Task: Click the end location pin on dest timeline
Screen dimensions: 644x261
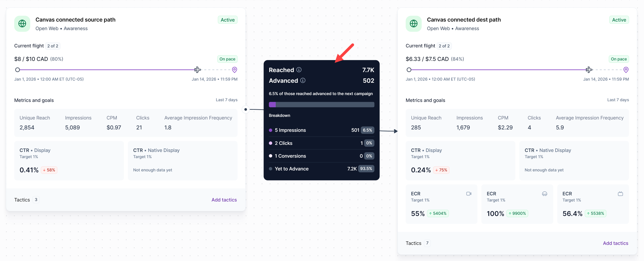Action: 626,69
